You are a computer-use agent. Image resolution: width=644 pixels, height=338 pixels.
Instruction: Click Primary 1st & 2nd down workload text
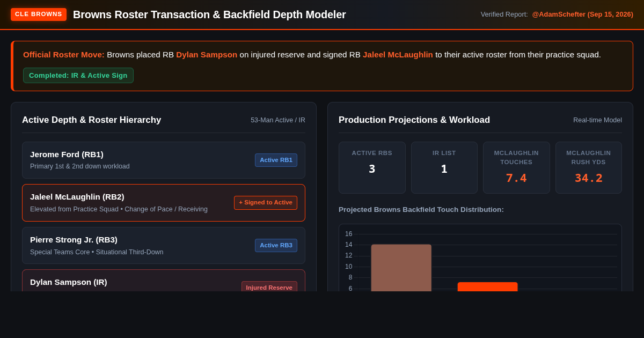80,166
